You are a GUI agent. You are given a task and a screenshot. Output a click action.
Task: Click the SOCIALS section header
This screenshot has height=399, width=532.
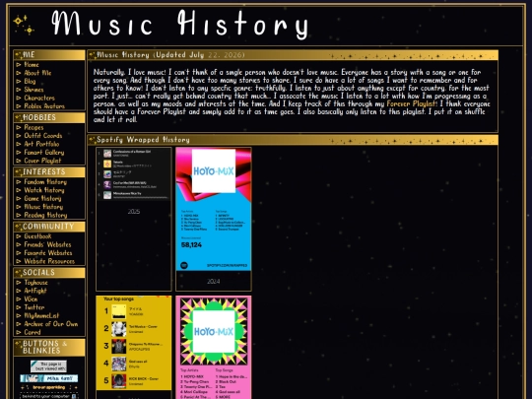tap(49, 273)
